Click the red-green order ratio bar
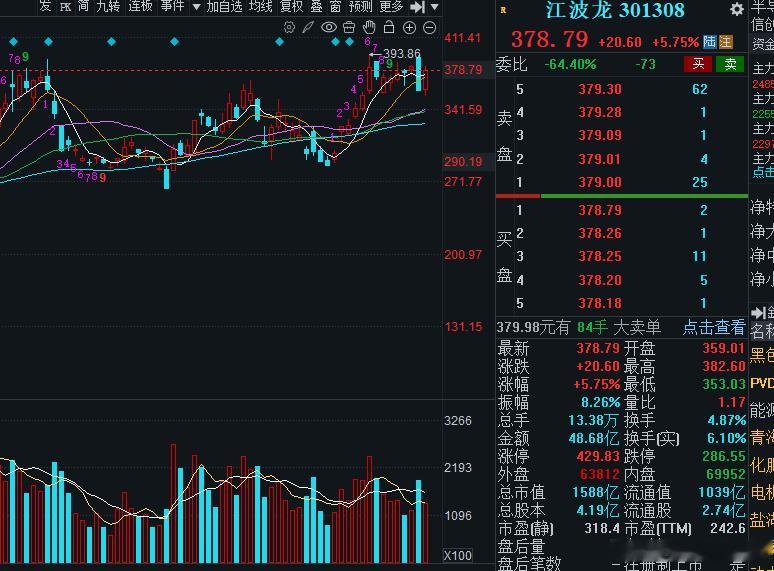This screenshot has height=571, width=774. click(x=621, y=196)
